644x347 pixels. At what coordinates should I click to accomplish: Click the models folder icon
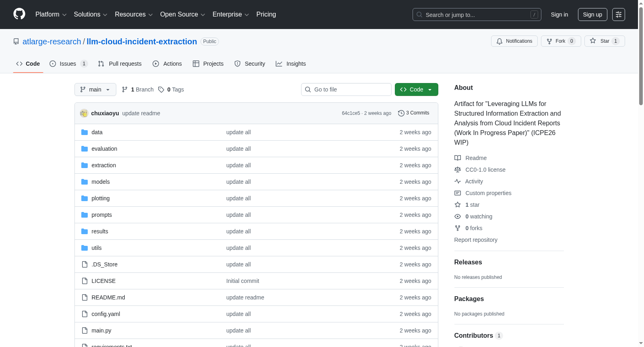coord(85,182)
